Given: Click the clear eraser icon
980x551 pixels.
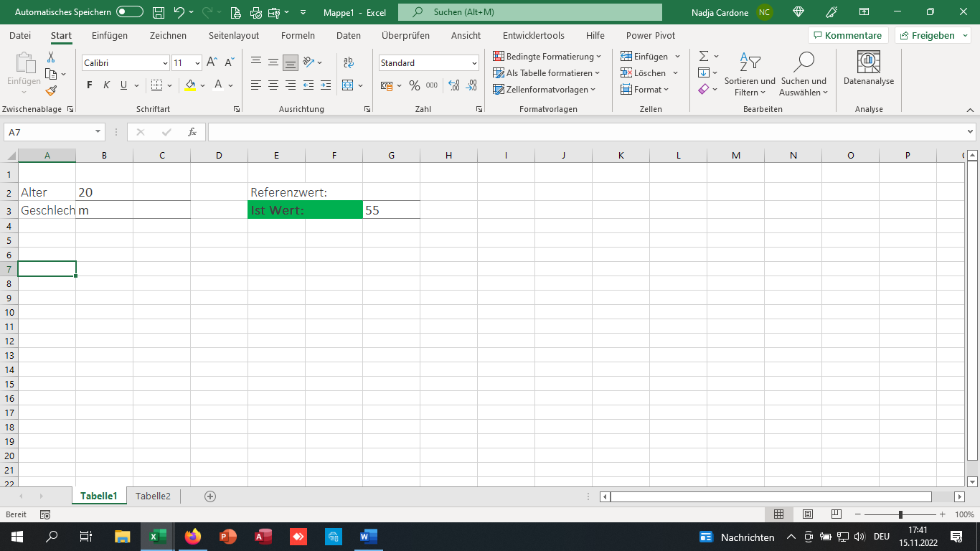Looking at the screenshot, I should [x=704, y=89].
